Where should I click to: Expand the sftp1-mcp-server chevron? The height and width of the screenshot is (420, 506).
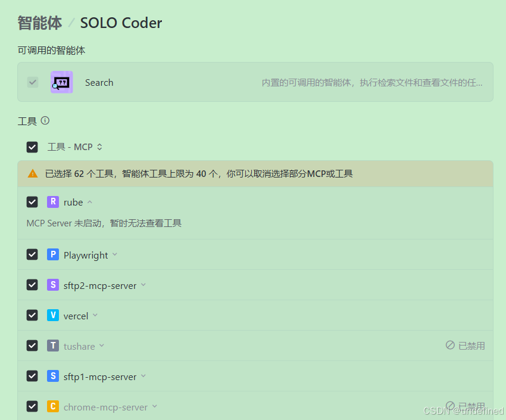[x=143, y=376]
